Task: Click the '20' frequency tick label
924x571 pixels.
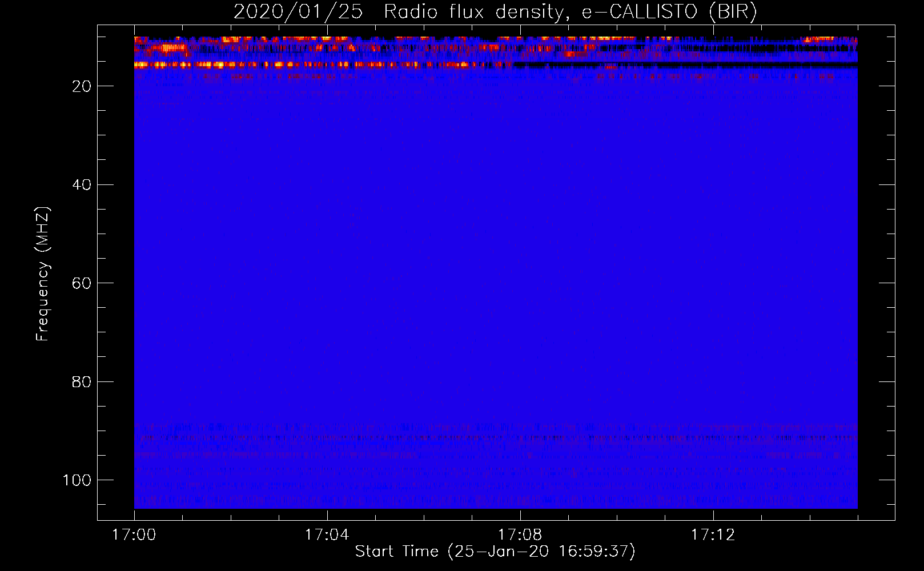Action: pyautogui.click(x=82, y=86)
